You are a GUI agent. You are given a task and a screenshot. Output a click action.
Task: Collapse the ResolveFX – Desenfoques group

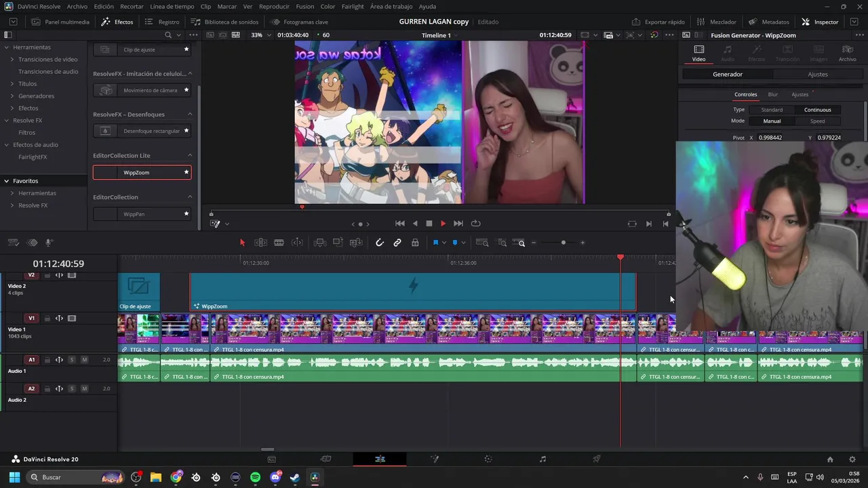[x=190, y=115]
